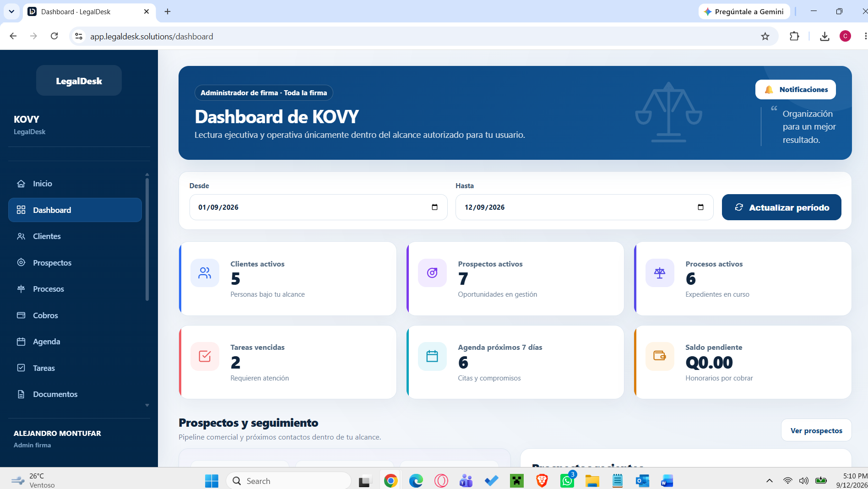Click the Tareas vencidas check icon

tap(205, 356)
